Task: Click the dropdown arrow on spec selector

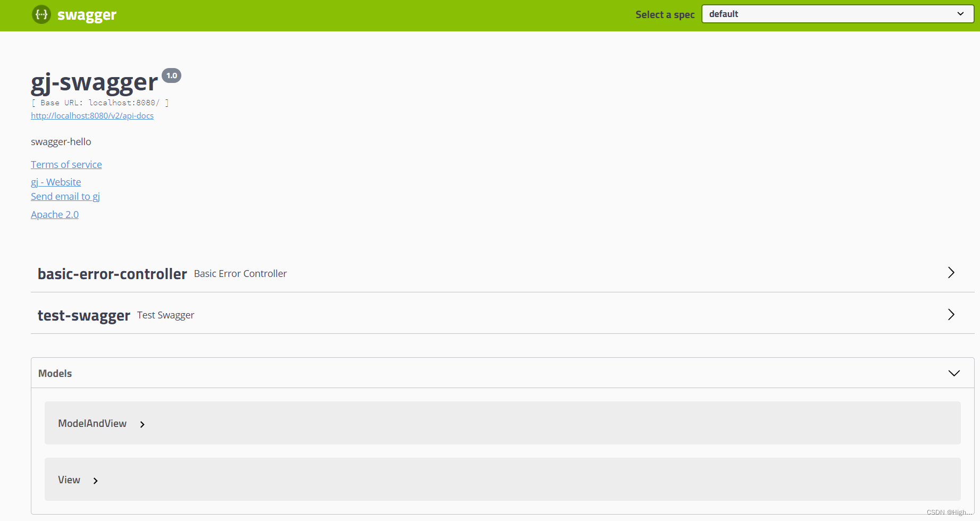Action: pos(960,13)
